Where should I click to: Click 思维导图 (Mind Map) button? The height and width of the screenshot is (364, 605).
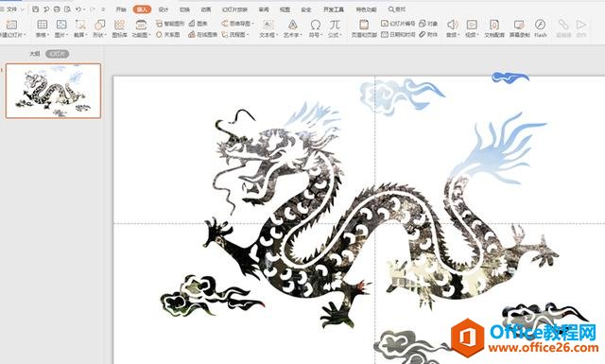(x=237, y=24)
